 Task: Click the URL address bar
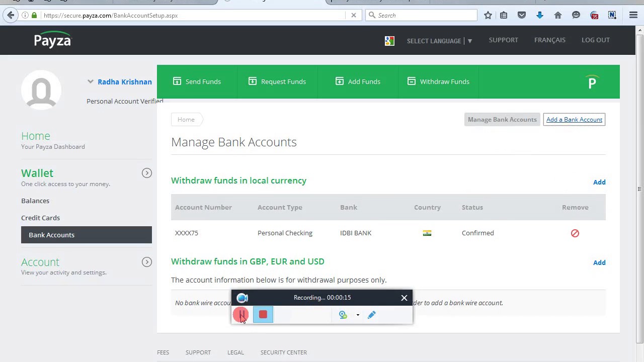tap(194, 16)
